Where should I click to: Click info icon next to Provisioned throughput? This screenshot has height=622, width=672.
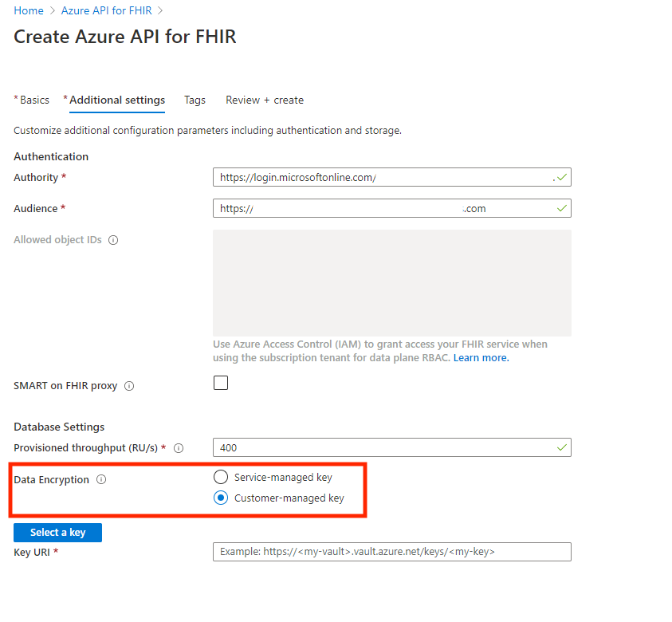tap(179, 448)
